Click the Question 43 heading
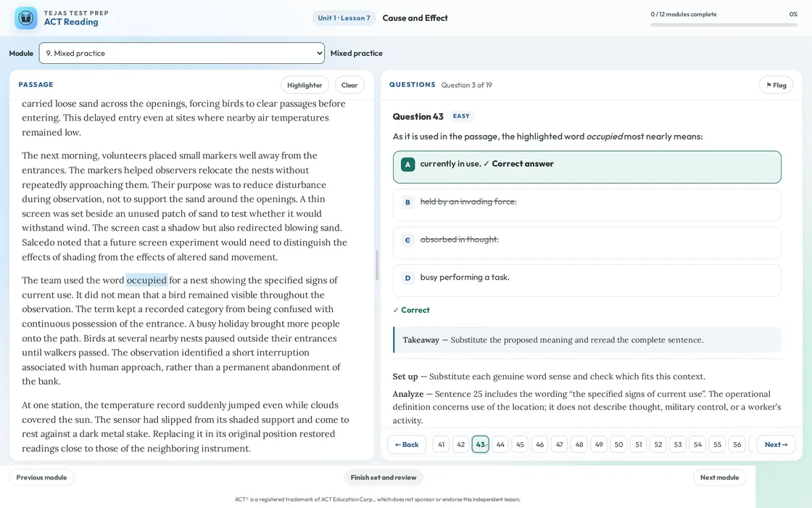812x508 pixels. pyautogui.click(x=418, y=117)
